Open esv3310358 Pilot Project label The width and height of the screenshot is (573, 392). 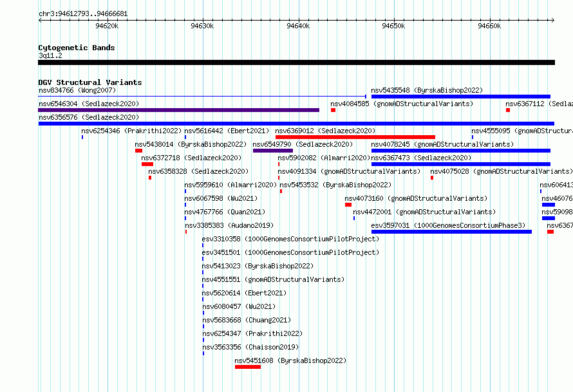tap(290, 239)
